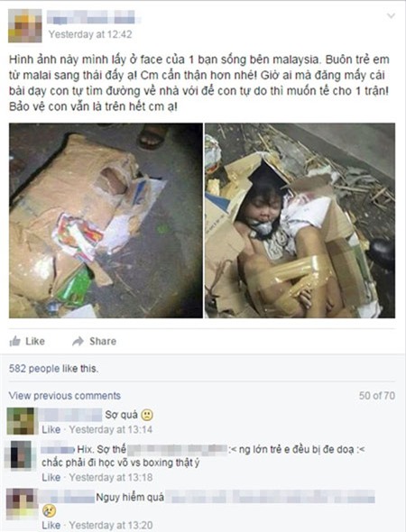Click the sad emoji in first comment

coord(147,415)
